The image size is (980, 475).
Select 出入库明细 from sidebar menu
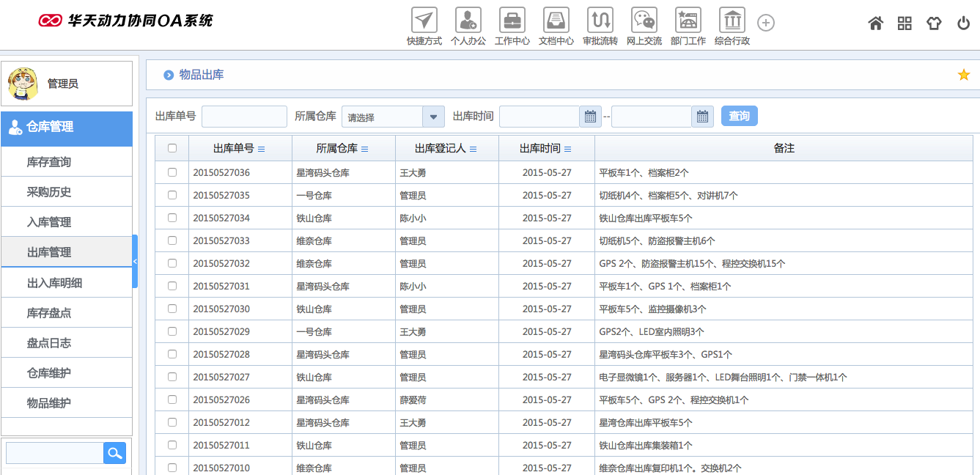(x=54, y=283)
